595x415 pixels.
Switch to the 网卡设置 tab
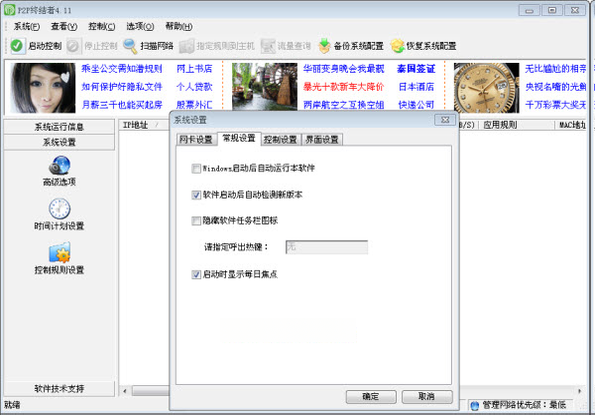click(196, 140)
